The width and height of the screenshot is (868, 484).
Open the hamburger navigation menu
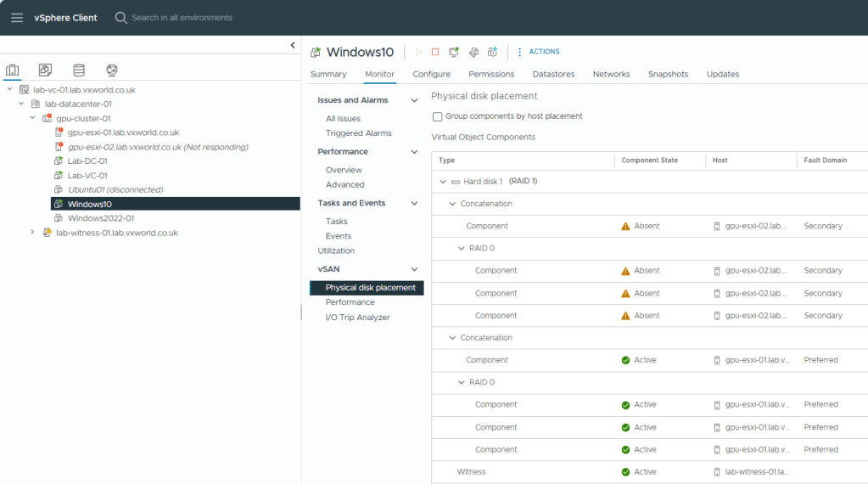point(17,17)
